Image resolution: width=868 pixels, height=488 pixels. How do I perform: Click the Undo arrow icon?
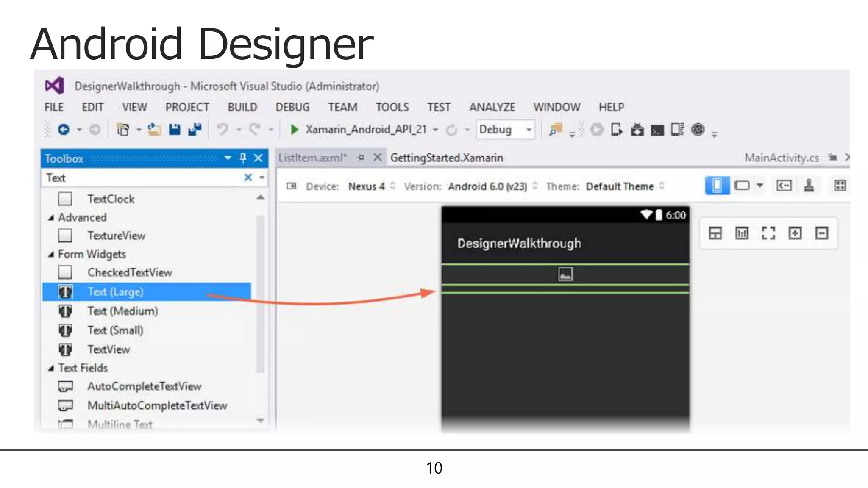pos(223,129)
